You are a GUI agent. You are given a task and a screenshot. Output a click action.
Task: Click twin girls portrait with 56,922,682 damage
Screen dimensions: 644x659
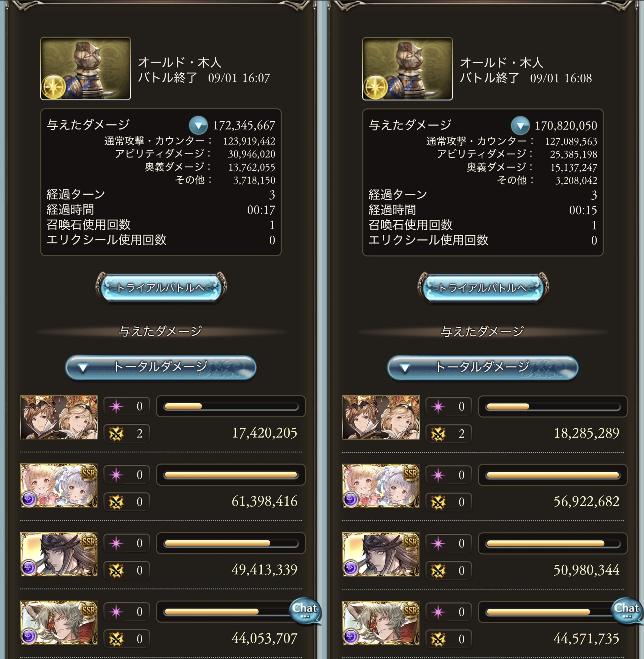tap(381, 486)
